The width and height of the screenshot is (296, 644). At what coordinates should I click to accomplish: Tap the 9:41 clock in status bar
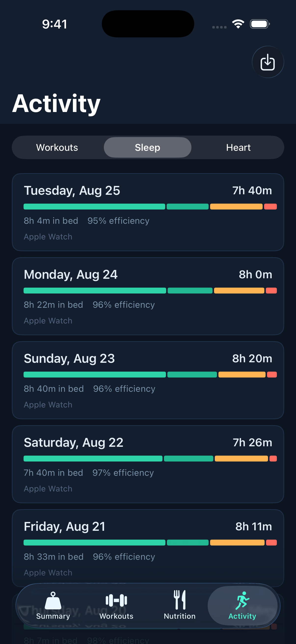click(x=54, y=24)
